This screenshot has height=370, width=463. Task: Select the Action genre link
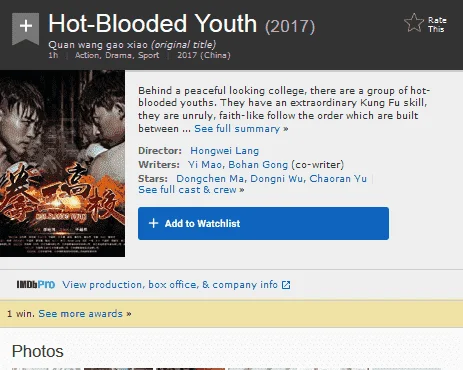pos(87,55)
